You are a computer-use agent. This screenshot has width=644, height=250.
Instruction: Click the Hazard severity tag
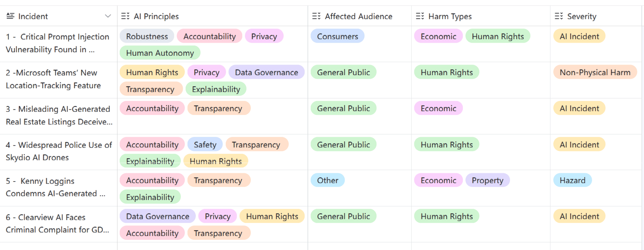coord(573,180)
